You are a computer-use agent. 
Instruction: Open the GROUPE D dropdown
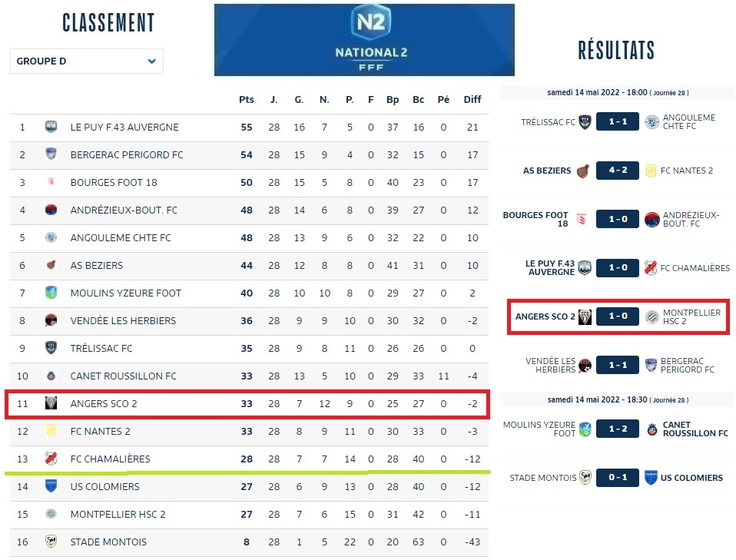click(87, 61)
